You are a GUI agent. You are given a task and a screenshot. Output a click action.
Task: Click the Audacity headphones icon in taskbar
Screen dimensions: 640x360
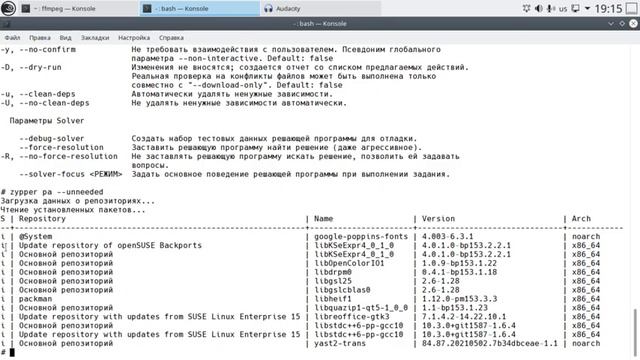268,9
